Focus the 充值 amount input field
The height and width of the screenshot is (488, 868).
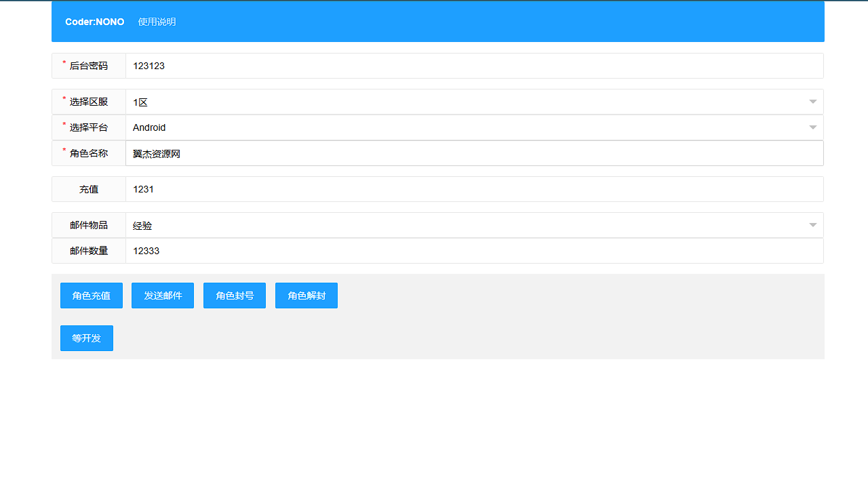pyautogui.click(x=474, y=189)
